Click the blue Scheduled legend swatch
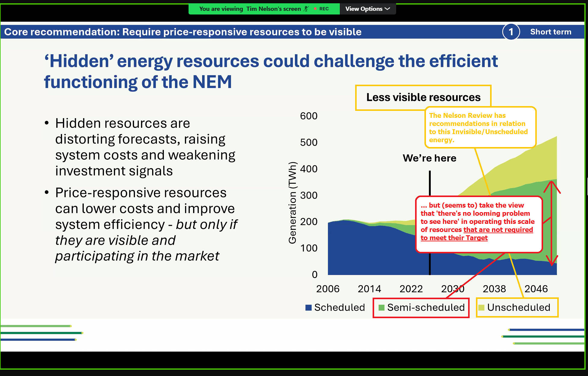 (308, 308)
